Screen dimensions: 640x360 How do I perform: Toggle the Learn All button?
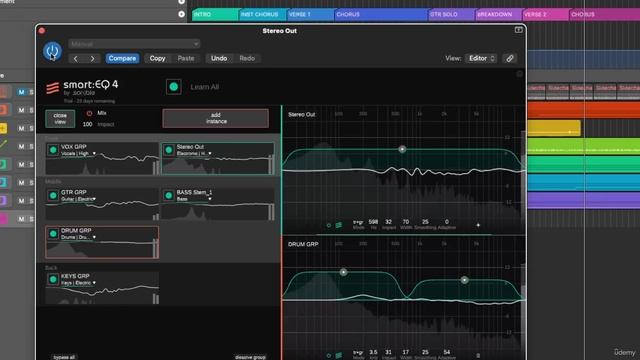click(173, 87)
